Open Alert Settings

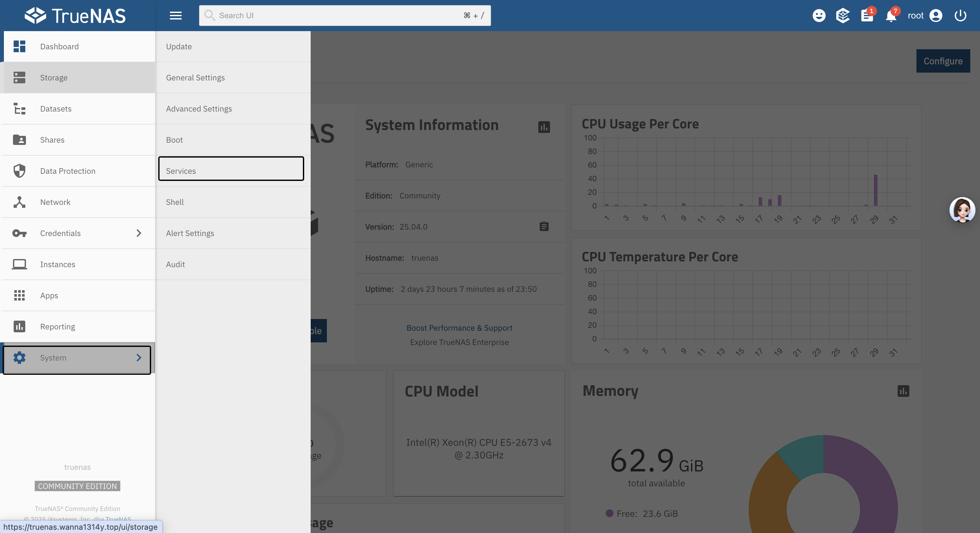coord(233,233)
